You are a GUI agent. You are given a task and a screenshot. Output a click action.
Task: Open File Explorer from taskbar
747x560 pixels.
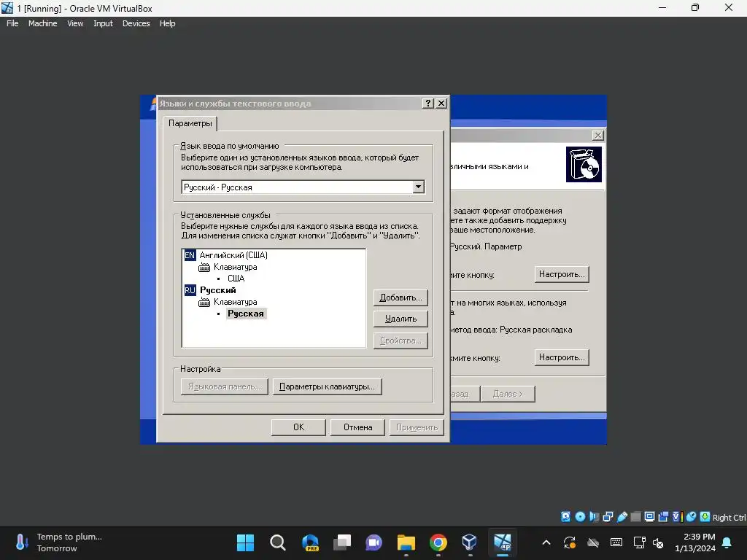pos(406,542)
